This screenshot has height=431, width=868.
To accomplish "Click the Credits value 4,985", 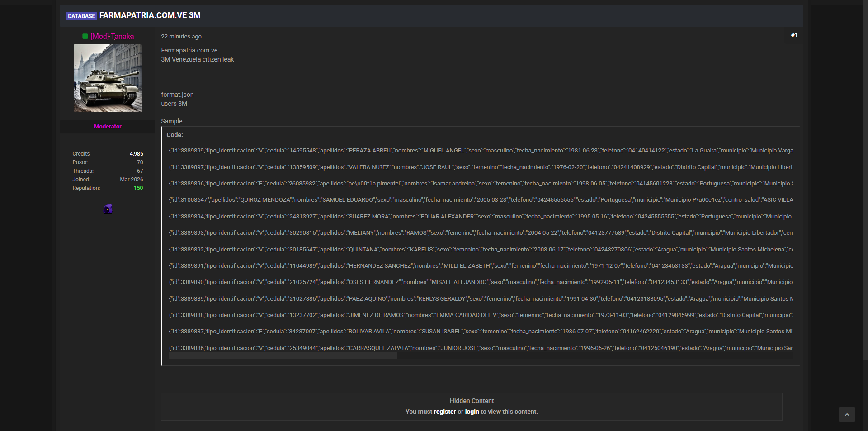I will [x=136, y=154].
